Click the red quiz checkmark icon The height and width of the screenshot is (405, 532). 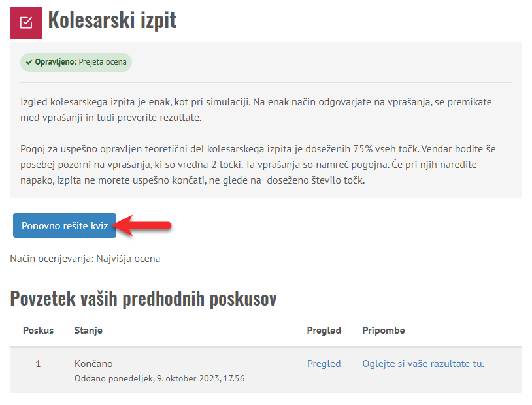tap(26, 23)
